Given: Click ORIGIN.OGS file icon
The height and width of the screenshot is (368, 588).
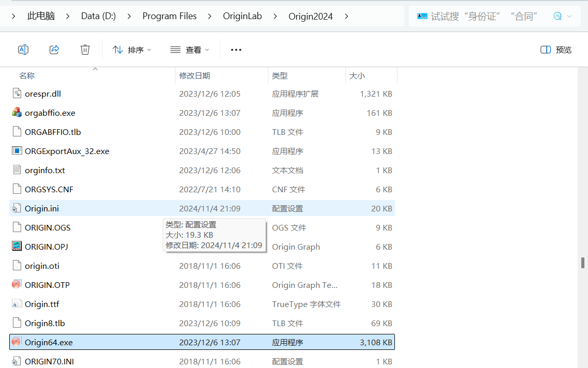Looking at the screenshot, I should click(17, 227).
